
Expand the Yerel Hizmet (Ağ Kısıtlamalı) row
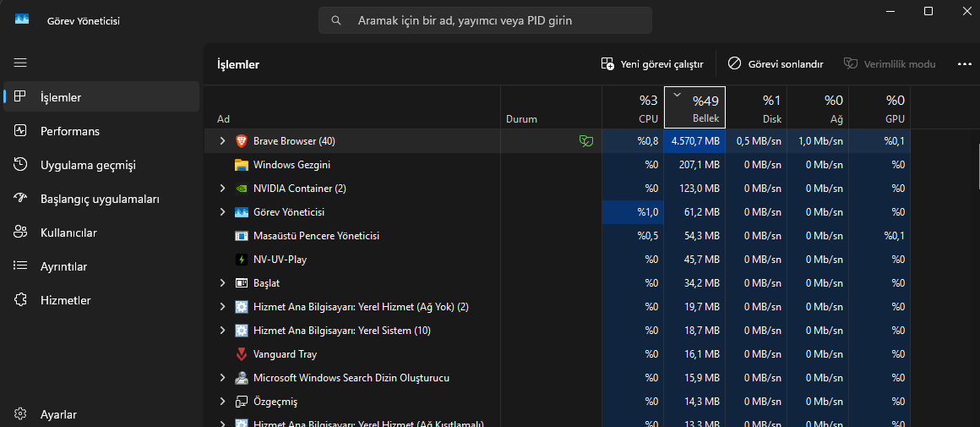222,424
